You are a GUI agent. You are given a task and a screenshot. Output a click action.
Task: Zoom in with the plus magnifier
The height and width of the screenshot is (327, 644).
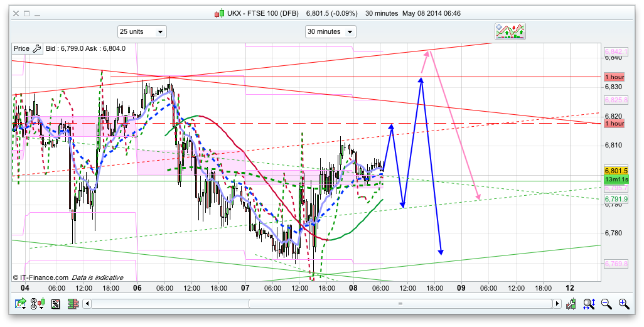(x=623, y=304)
